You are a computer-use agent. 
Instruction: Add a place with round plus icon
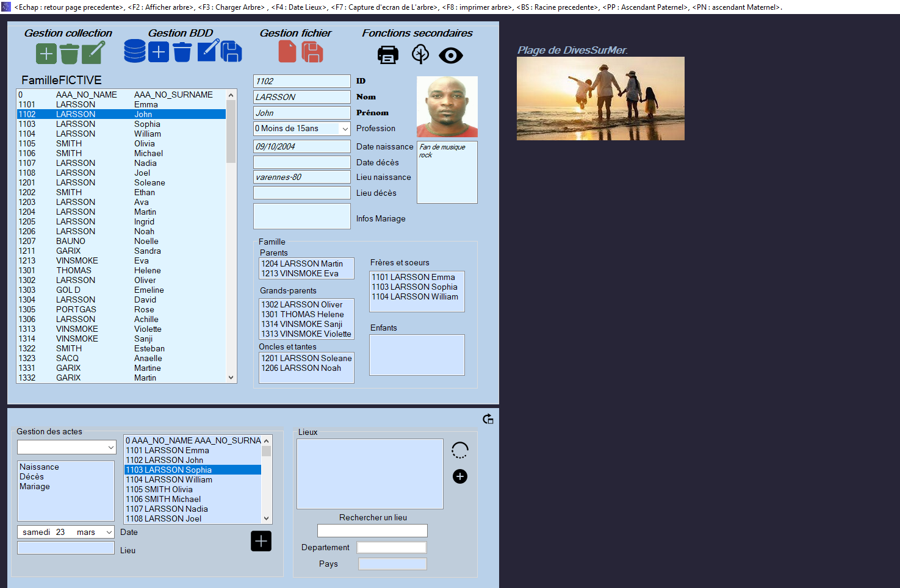[460, 476]
